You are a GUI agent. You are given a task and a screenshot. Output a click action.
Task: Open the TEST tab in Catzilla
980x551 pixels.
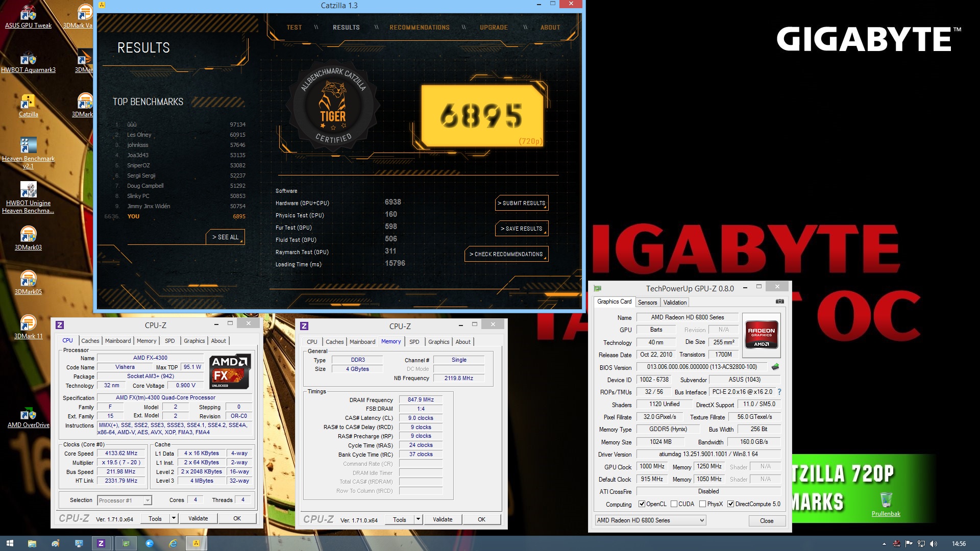pyautogui.click(x=294, y=28)
